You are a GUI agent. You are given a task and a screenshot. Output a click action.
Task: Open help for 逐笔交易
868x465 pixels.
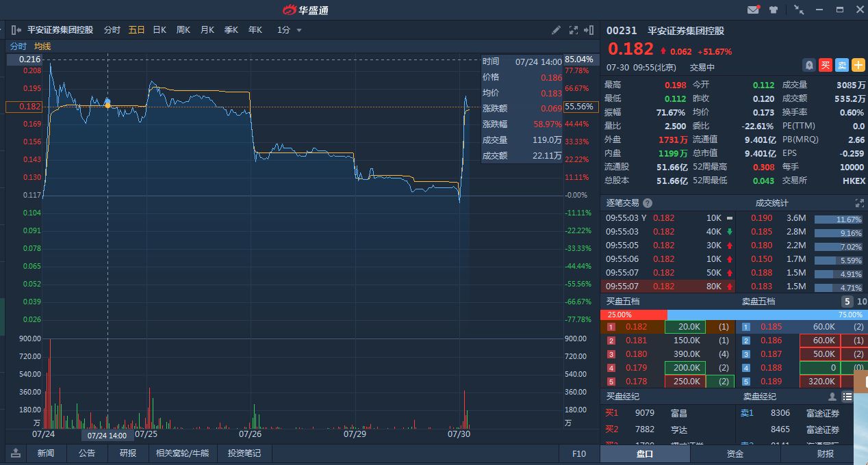pos(648,203)
